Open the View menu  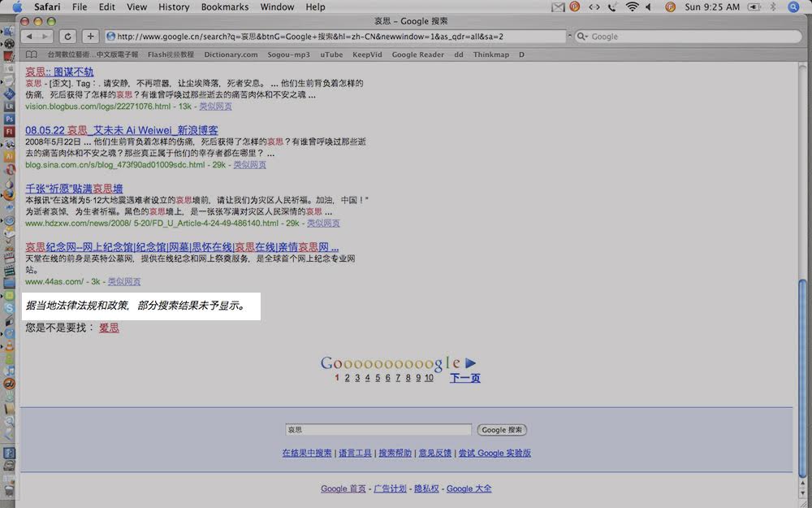(136, 7)
